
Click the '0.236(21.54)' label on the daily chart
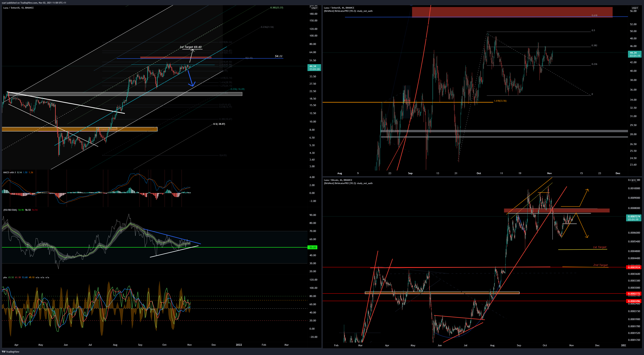[x=267, y=27]
